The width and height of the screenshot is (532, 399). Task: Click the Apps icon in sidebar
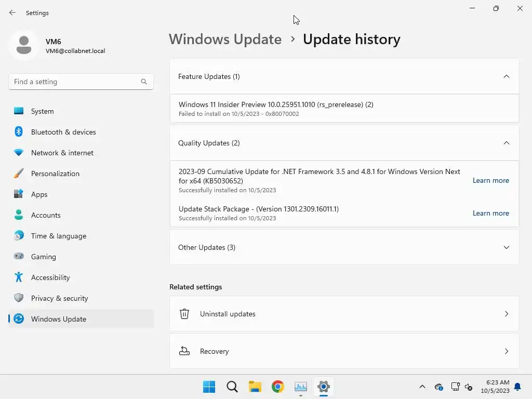19,194
